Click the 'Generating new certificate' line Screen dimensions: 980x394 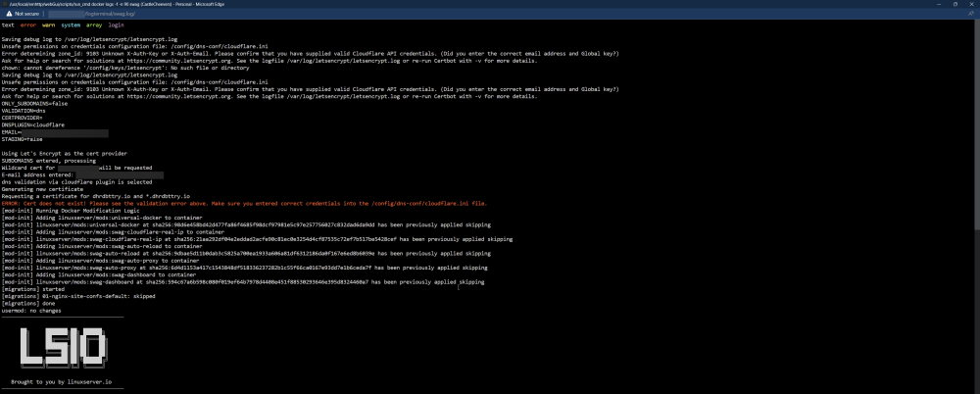(x=42, y=189)
